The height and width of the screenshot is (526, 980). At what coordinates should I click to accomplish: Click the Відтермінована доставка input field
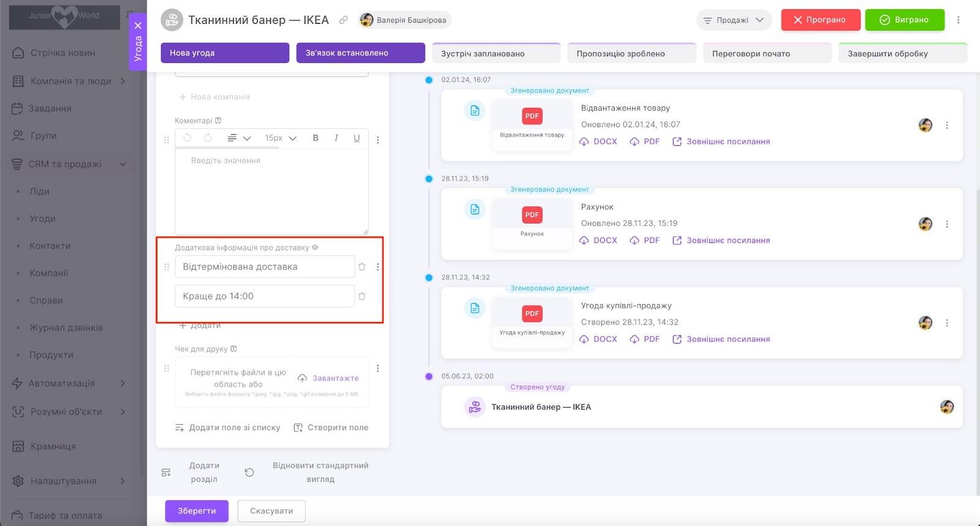[x=265, y=267]
